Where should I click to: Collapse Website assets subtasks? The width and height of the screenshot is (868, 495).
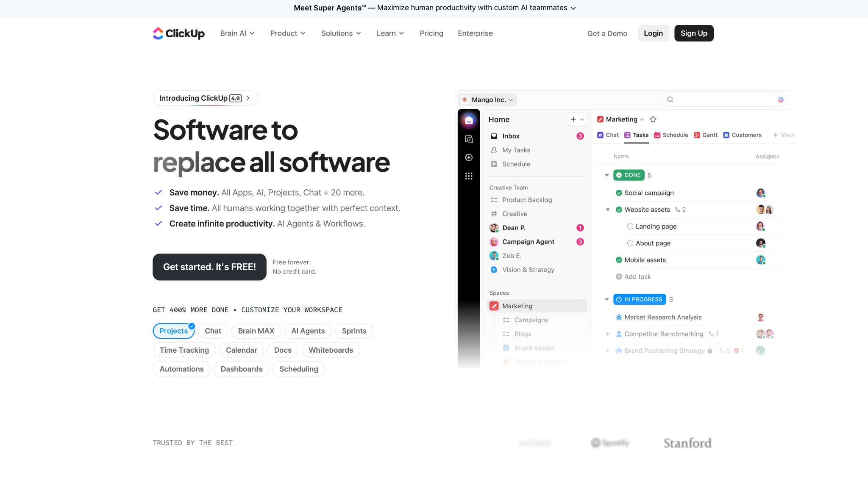[608, 210]
